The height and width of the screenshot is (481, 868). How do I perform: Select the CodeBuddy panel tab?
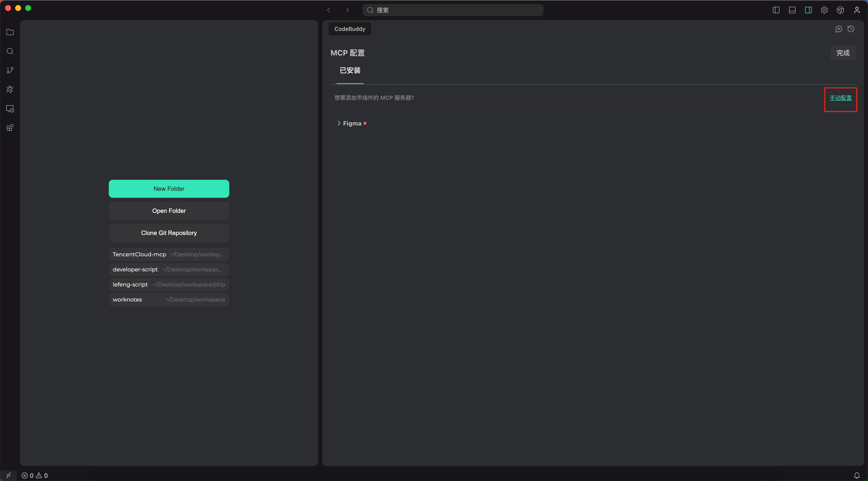[x=349, y=29]
